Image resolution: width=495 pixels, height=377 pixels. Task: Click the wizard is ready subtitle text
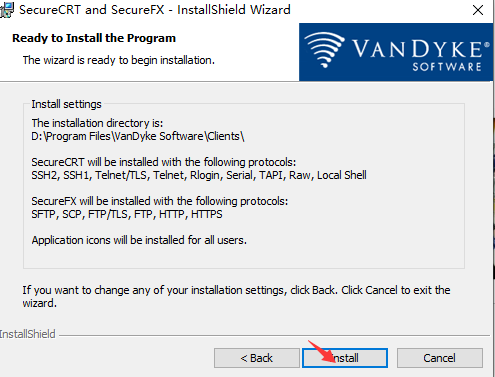[x=119, y=60]
